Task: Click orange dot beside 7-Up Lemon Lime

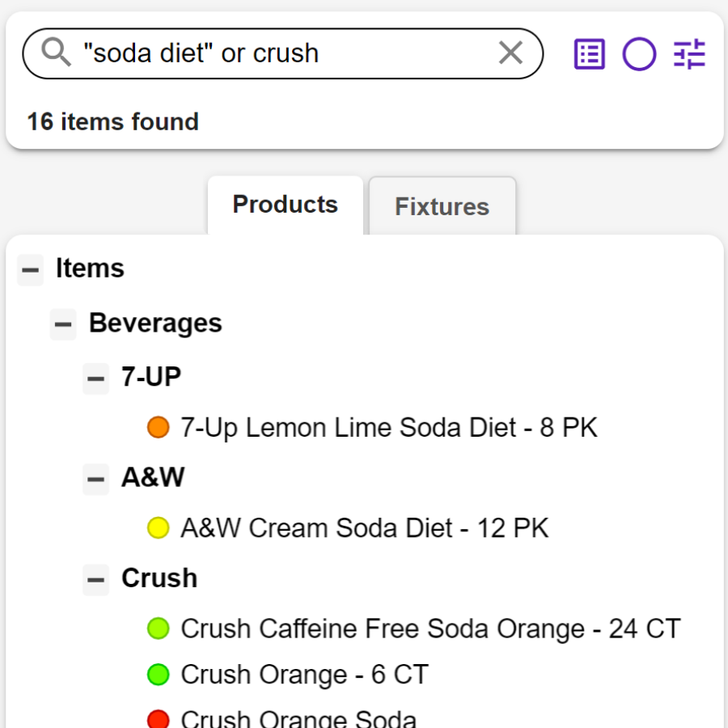Action: [159, 428]
